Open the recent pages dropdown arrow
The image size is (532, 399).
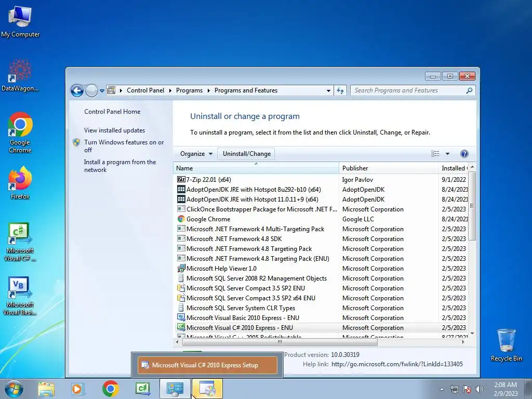point(102,91)
